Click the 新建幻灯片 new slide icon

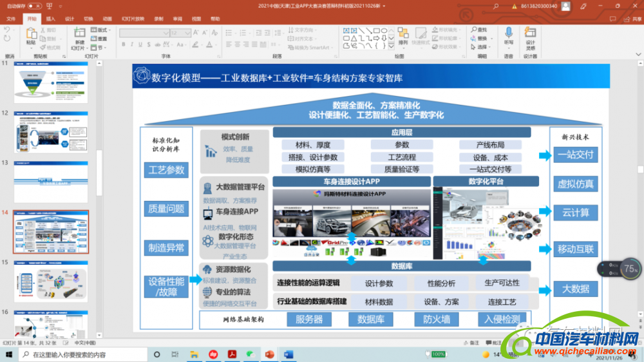click(79, 33)
